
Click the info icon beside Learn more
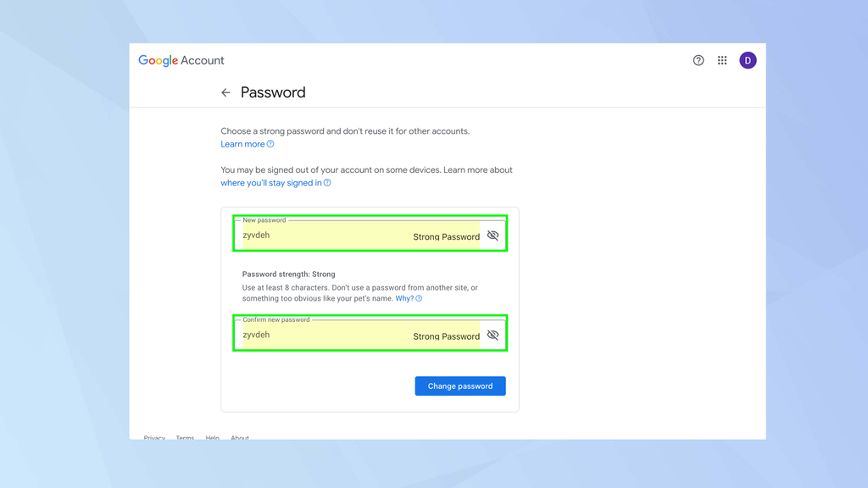(x=270, y=143)
